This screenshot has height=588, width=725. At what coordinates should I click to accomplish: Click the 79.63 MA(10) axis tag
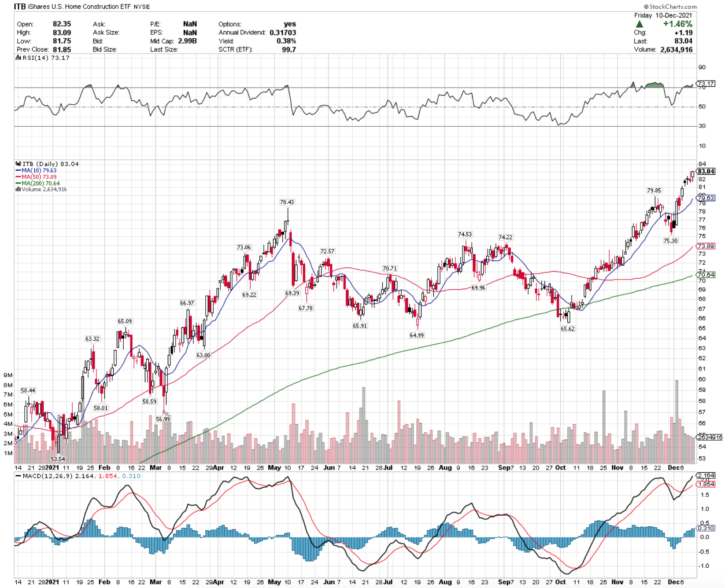pyautogui.click(x=706, y=198)
